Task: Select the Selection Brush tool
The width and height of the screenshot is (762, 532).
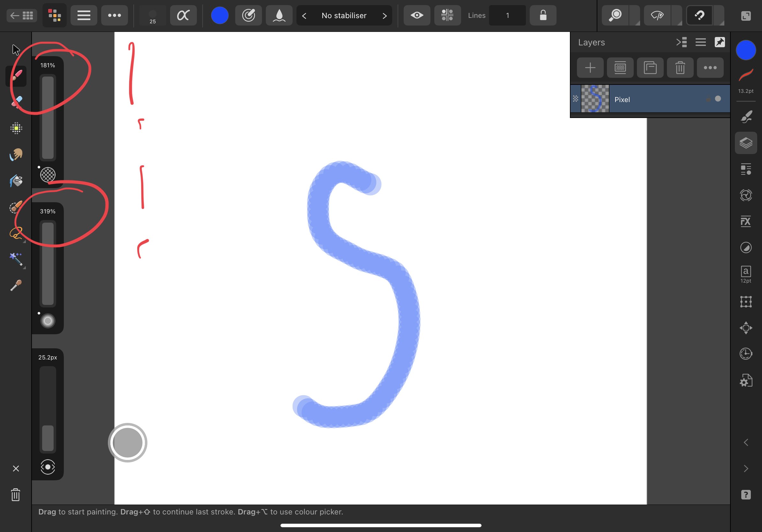Action: tap(16, 207)
